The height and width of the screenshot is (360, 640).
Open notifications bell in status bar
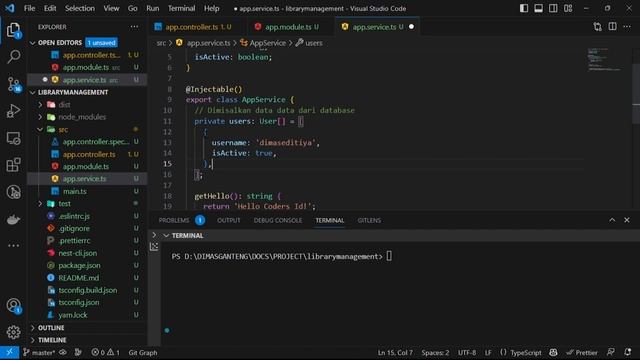(627, 352)
